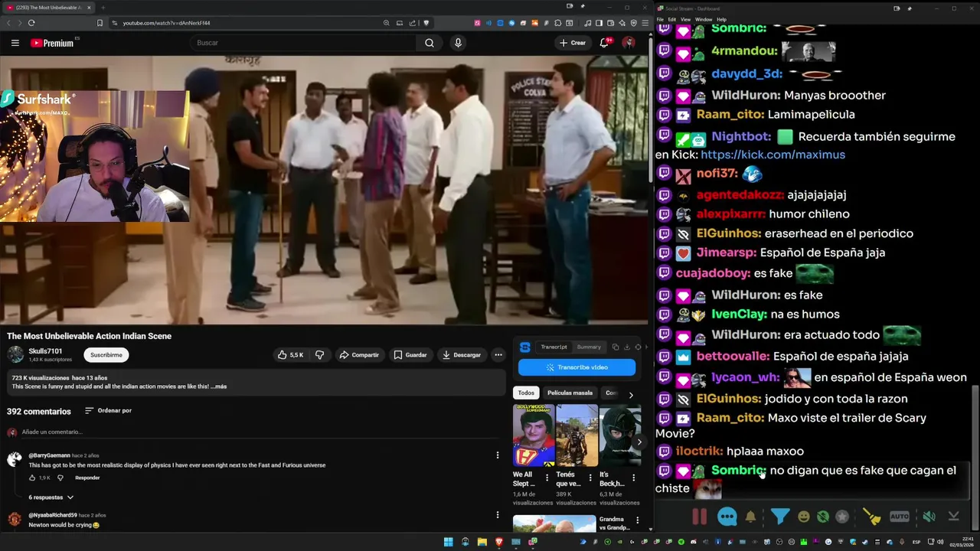Copy transcript with the copy icon
The image size is (980, 551).
click(x=616, y=347)
